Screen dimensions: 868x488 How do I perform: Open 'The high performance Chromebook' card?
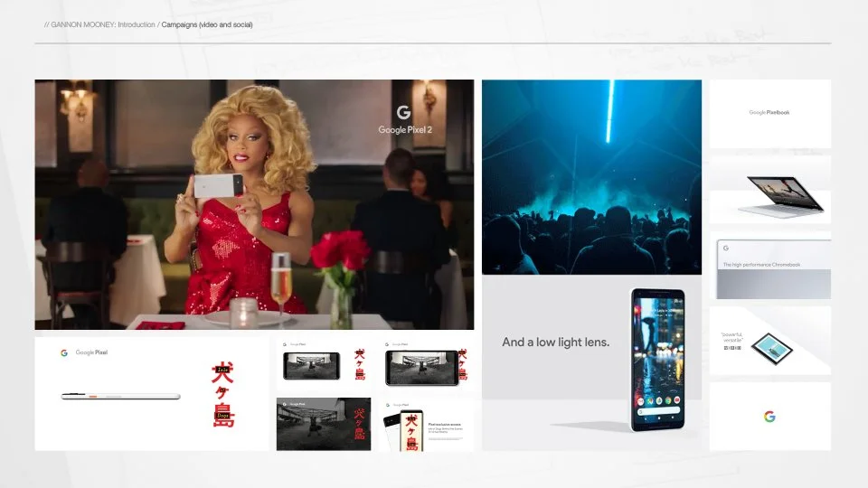coord(770,266)
